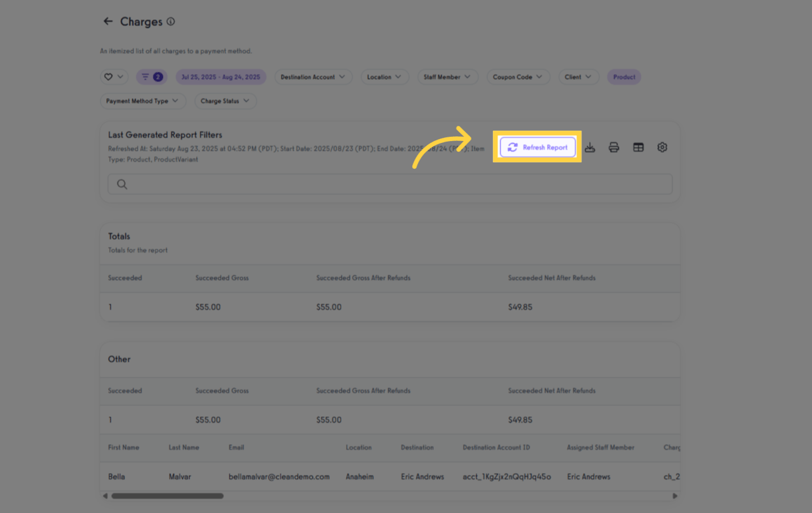The image size is (812, 513).
Task: Click the back arrow beside Charges
Action: tap(108, 21)
